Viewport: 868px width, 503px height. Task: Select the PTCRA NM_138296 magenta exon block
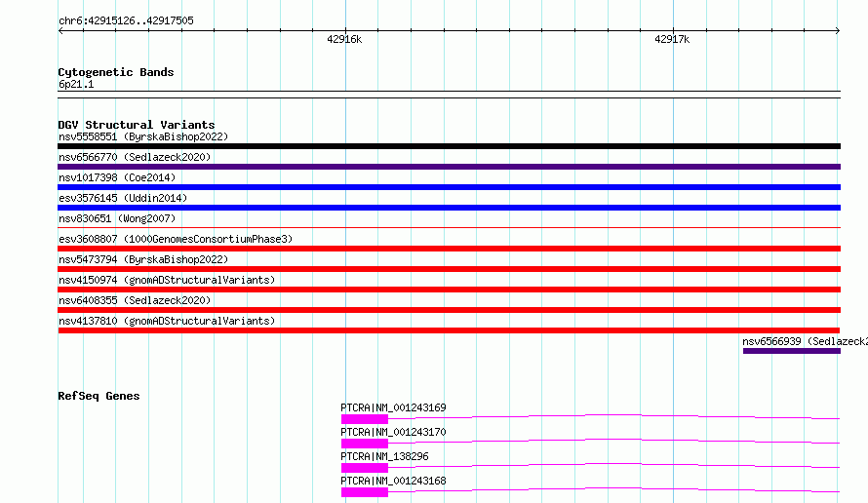coord(364,468)
